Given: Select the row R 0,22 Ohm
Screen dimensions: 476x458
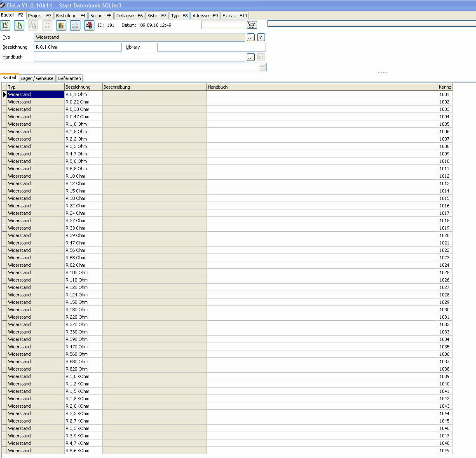Looking at the screenshot, I should (x=227, y=102).
